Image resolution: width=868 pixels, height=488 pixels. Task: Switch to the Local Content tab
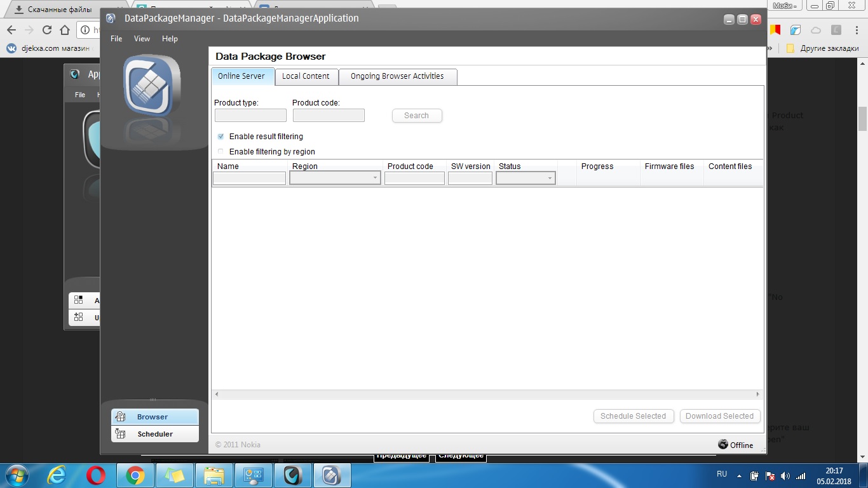click(x=306, y=76)
